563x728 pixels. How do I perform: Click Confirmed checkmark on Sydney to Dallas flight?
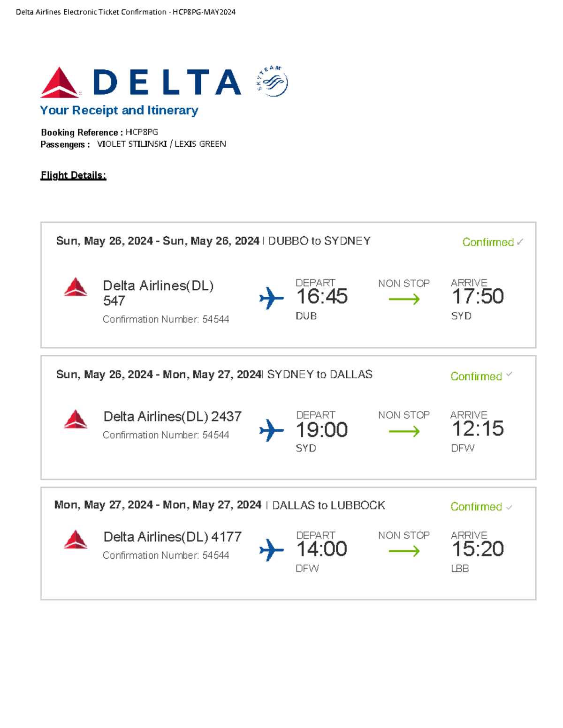(x=509, y=375)
